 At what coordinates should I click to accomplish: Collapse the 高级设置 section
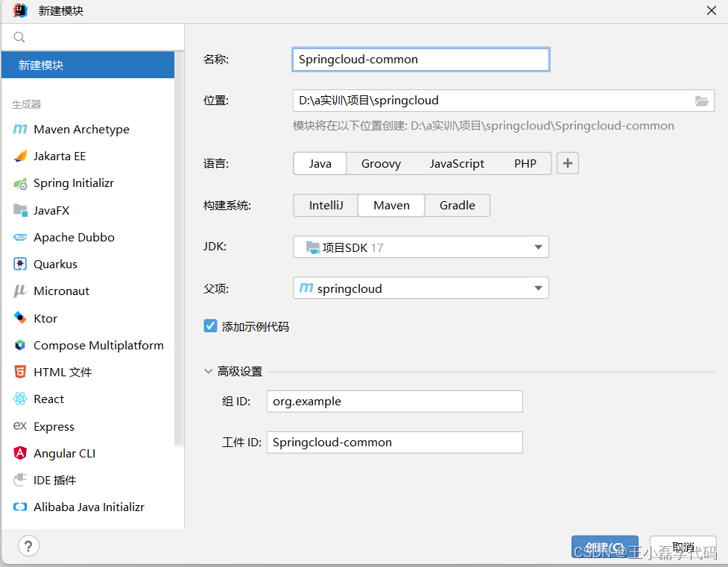click(x=207, y=371)
